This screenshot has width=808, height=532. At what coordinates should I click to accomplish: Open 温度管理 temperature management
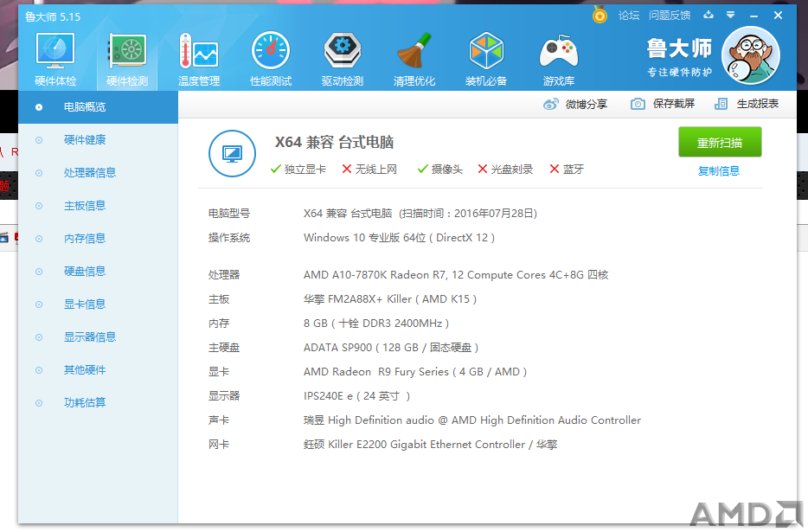click(199, 60)
